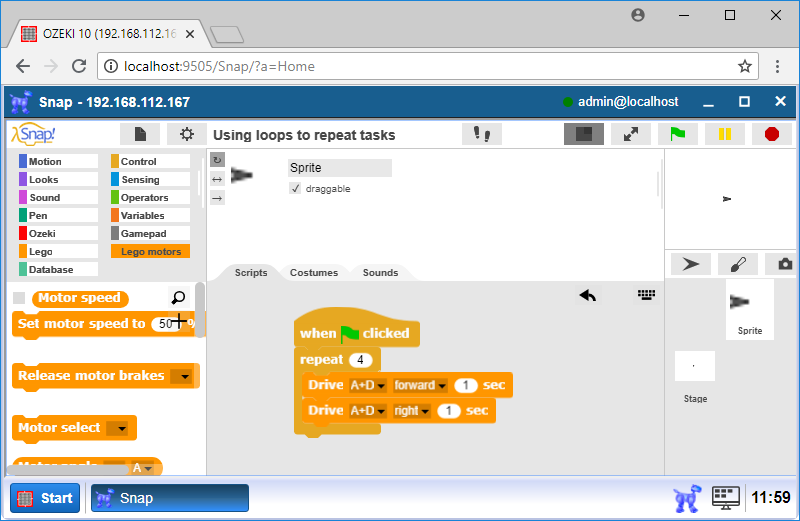The image size is (800, 521).
Task: Tick the Motor speed watcher checkbox
Action: (19, 297)
